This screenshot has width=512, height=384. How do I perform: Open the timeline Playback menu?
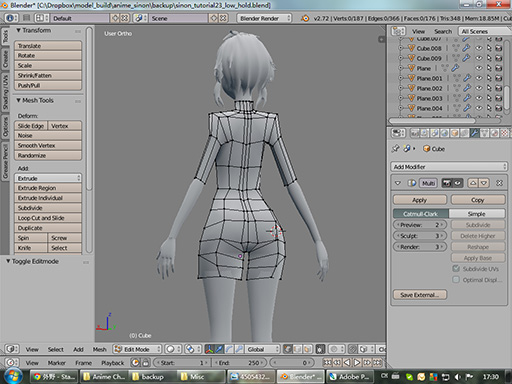[x=113, y=363]
